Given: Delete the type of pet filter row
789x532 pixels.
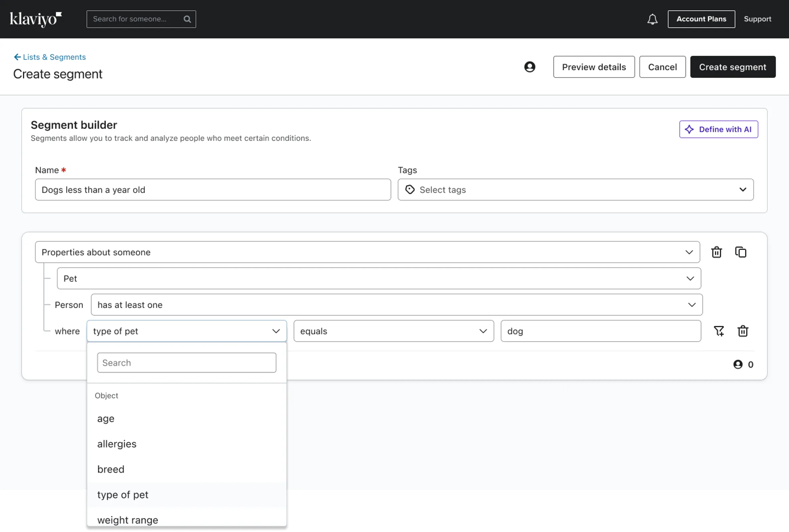Looking at the screenshot, I should coord(742,331).
